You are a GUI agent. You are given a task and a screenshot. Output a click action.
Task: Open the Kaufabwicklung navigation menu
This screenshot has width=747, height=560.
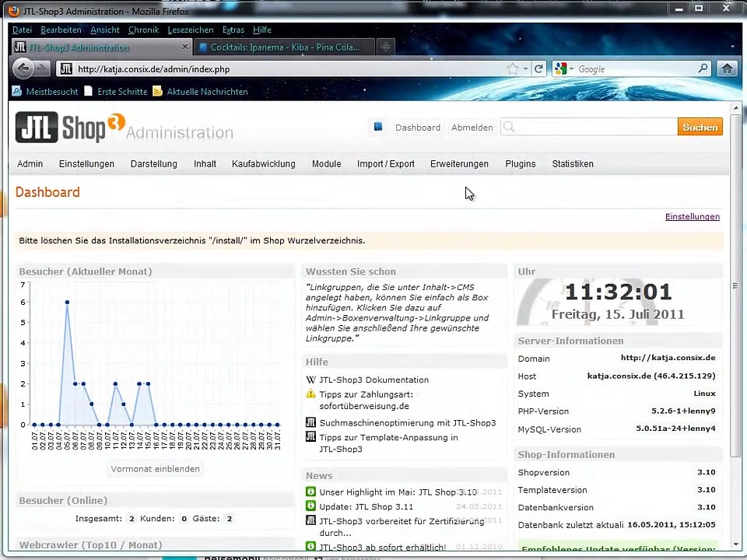tap(264, 164)
